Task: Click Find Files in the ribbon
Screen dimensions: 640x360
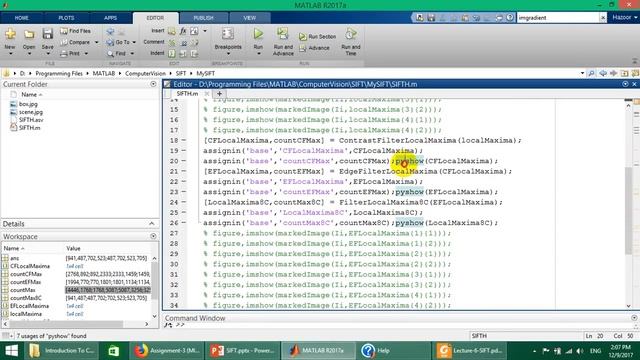Action: [76, 31]
